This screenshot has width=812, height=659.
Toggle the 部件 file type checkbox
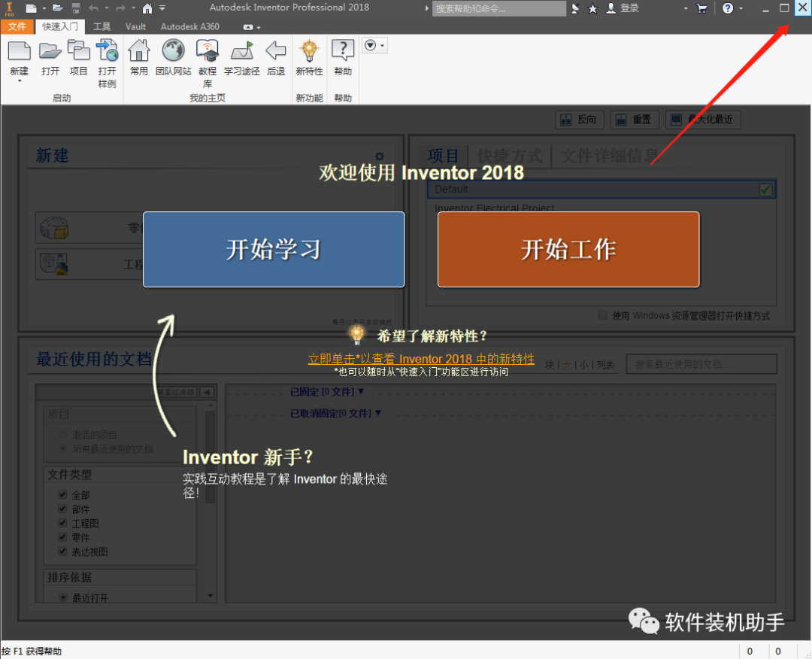[62, 509]
